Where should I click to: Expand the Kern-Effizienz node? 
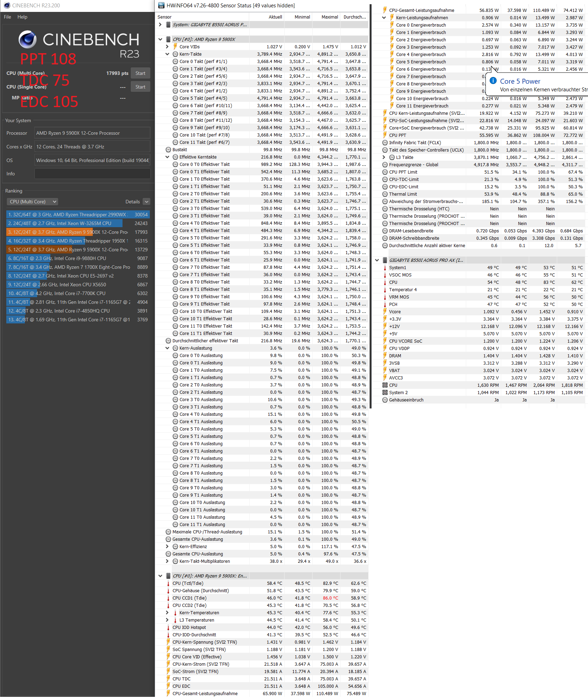[167, 546]
